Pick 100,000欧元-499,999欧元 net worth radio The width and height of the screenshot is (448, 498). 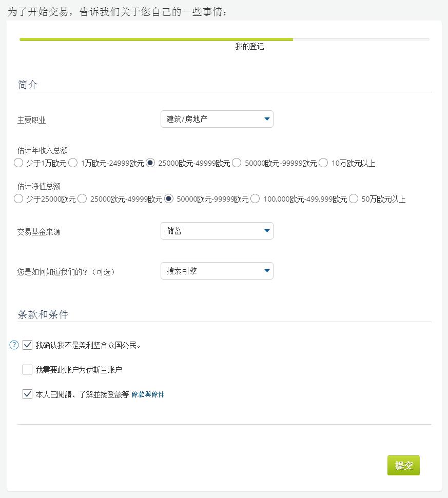(x=255, y=199)
